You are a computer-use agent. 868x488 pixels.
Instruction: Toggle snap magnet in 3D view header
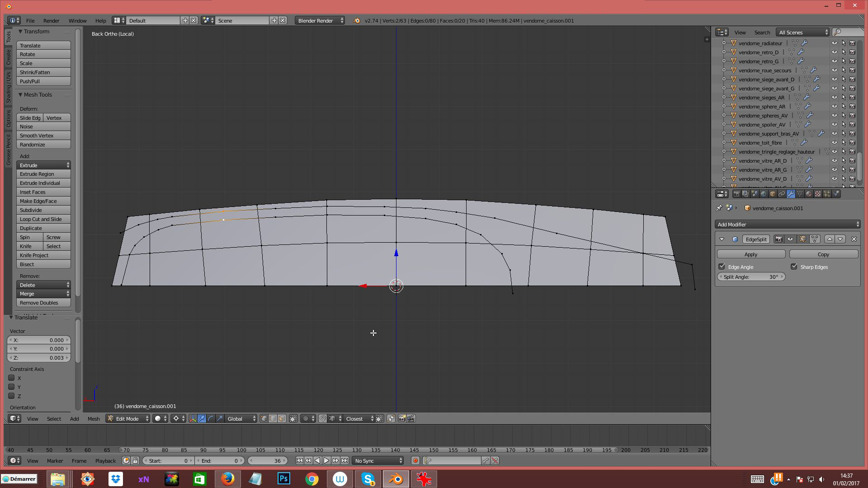click(x=322, y=419)
